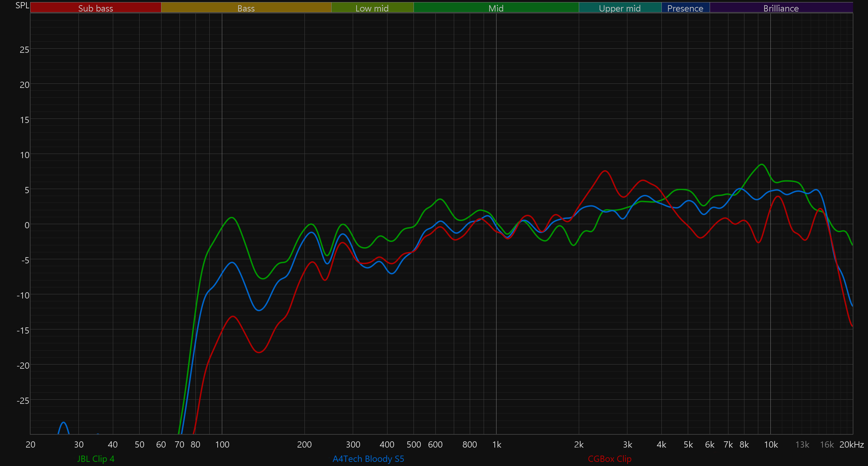
Task: Click the 100 Hz axis label
Action: click(222, 444)
